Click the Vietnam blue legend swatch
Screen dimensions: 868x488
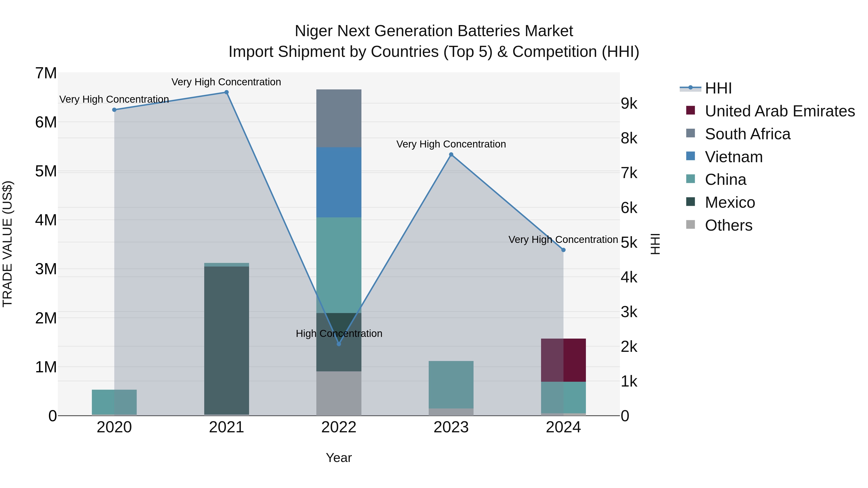pos(691,156)
